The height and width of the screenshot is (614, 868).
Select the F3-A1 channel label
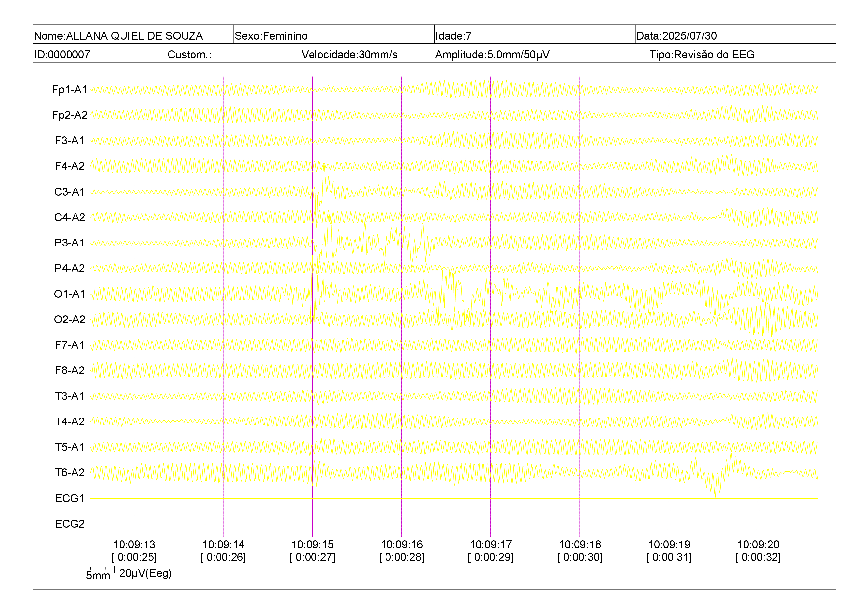70,141
